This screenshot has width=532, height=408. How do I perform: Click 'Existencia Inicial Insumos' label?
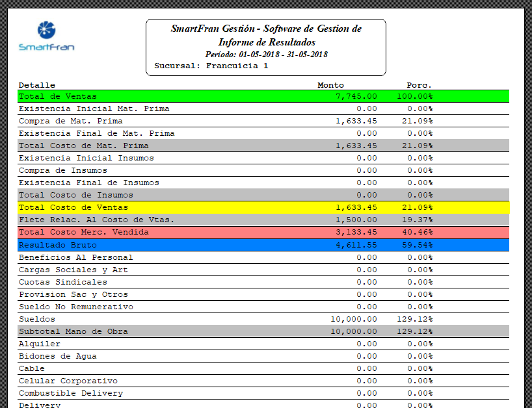(86, 158)
